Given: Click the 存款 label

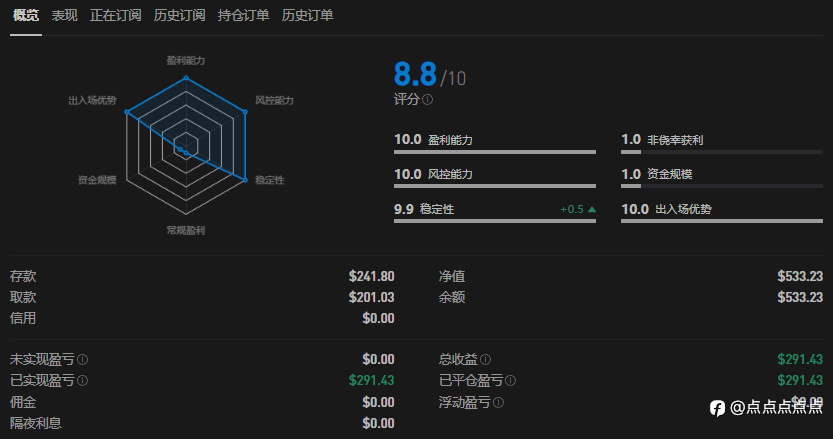Looking at the screenshot, I should tap(23, 276).
